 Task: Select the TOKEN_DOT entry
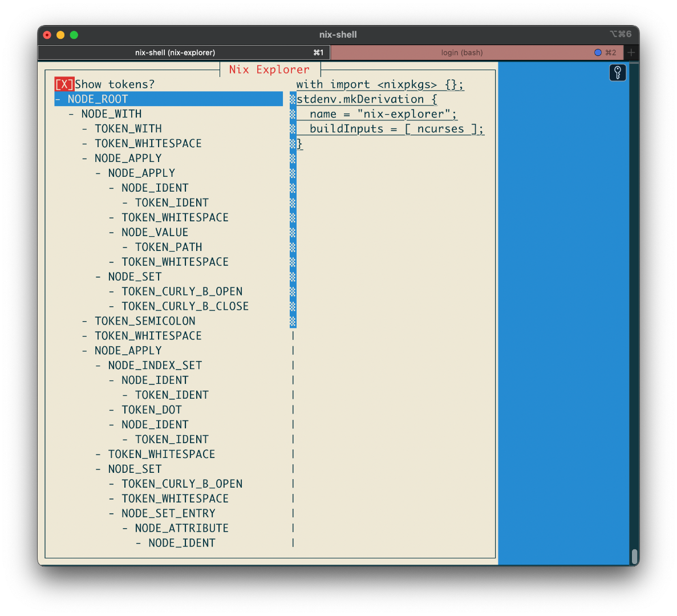[x=151, y=410]
